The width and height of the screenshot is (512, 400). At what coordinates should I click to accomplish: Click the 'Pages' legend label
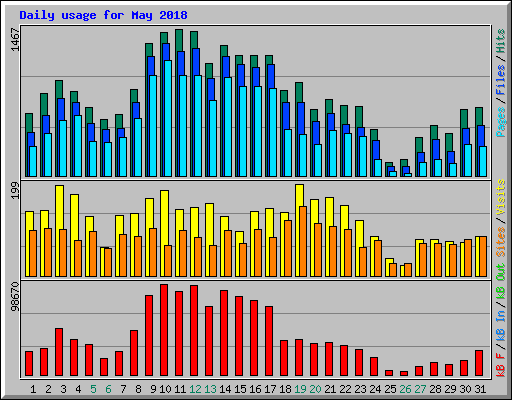(x=501, y=122)
